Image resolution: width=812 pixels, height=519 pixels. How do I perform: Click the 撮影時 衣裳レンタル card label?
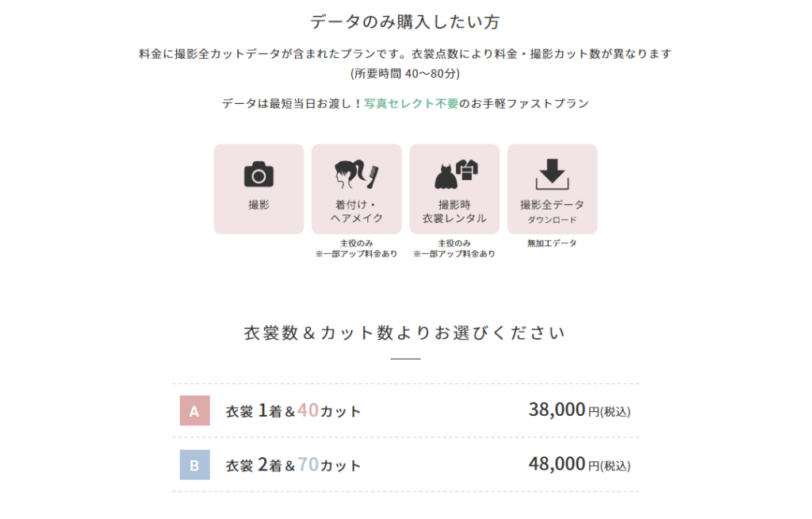pos(454,212)
